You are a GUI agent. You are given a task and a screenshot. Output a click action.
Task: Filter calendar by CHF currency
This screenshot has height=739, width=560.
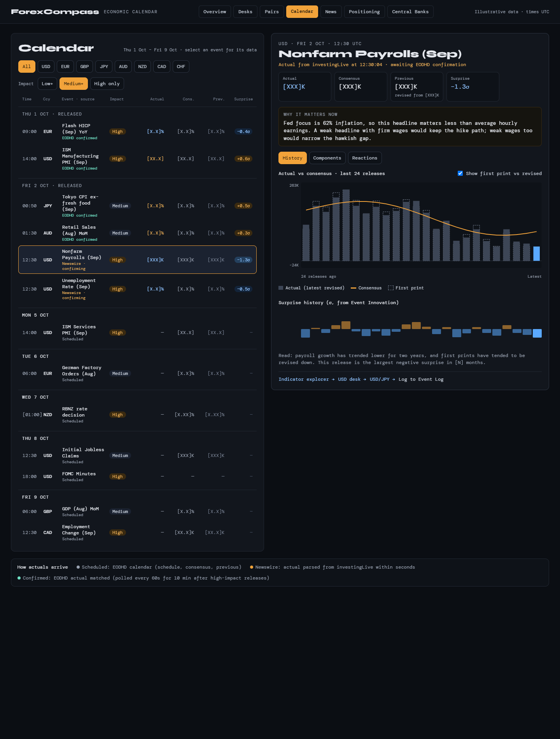[x=181, y=67]
